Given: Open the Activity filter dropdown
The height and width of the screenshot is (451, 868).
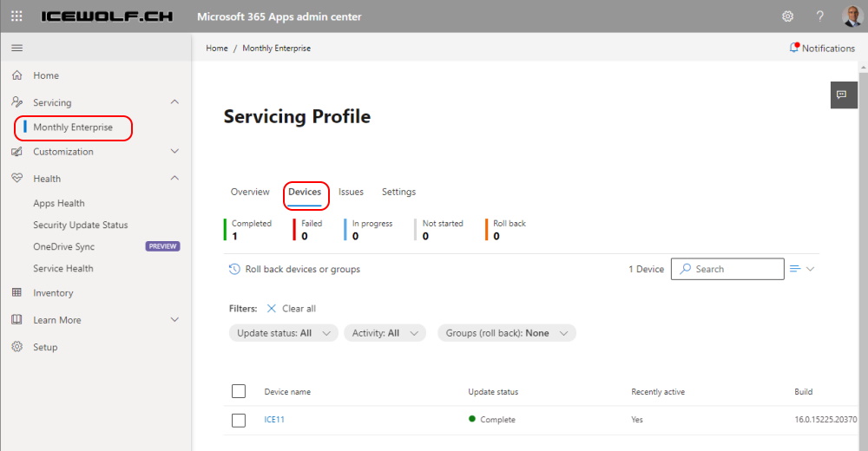Looking at the screenshot, I should point(385,333).
